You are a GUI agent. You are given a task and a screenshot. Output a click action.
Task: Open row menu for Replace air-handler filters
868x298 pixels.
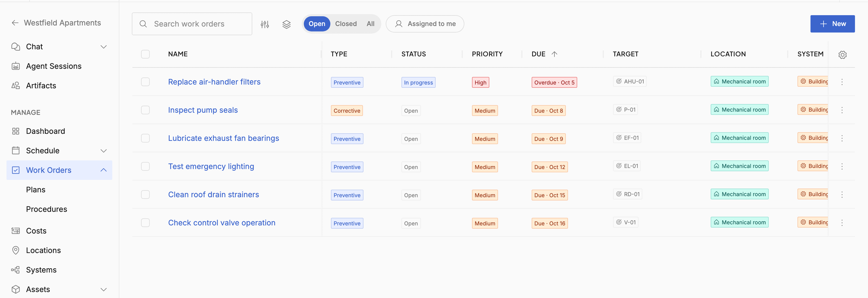(842, 82)
